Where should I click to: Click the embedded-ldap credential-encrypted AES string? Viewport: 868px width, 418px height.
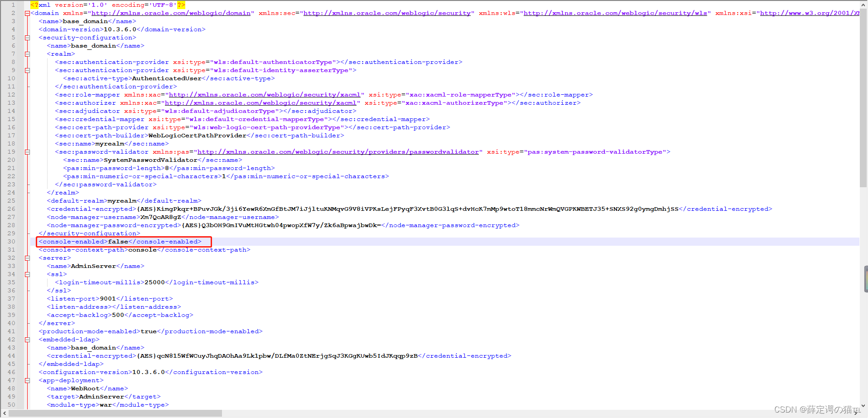[277, 356]
